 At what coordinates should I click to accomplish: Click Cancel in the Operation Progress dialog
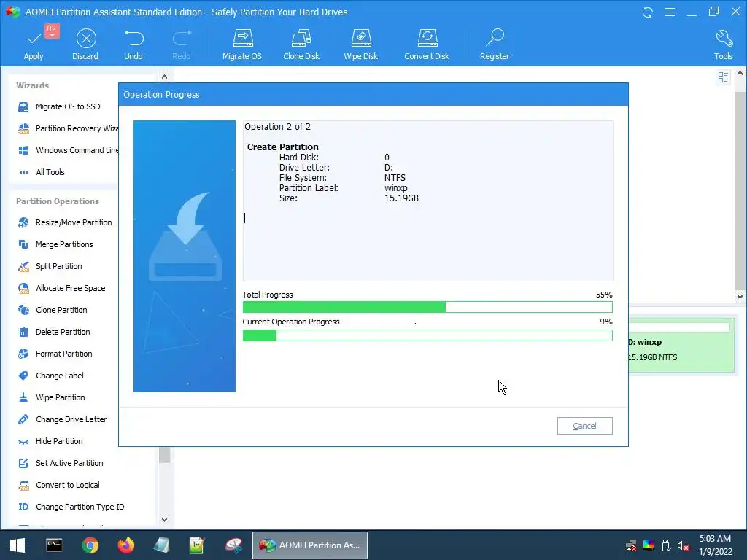[x=585, y=426]
